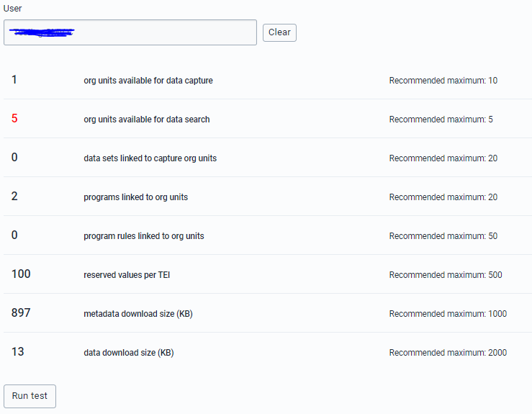Screen dimensions: 532x414
Task: Click the User field label
Action: click(x=12, y=9)
